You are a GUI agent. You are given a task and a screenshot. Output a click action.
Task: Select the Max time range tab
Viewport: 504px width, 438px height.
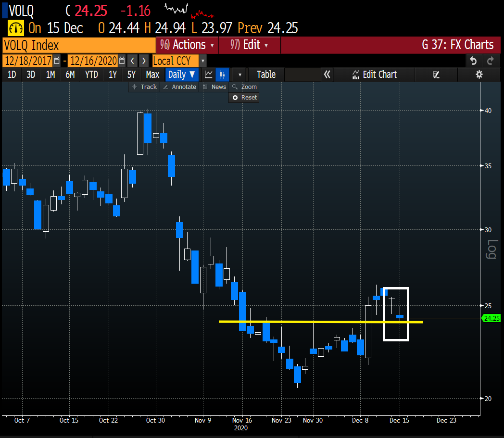coord(152,75)
